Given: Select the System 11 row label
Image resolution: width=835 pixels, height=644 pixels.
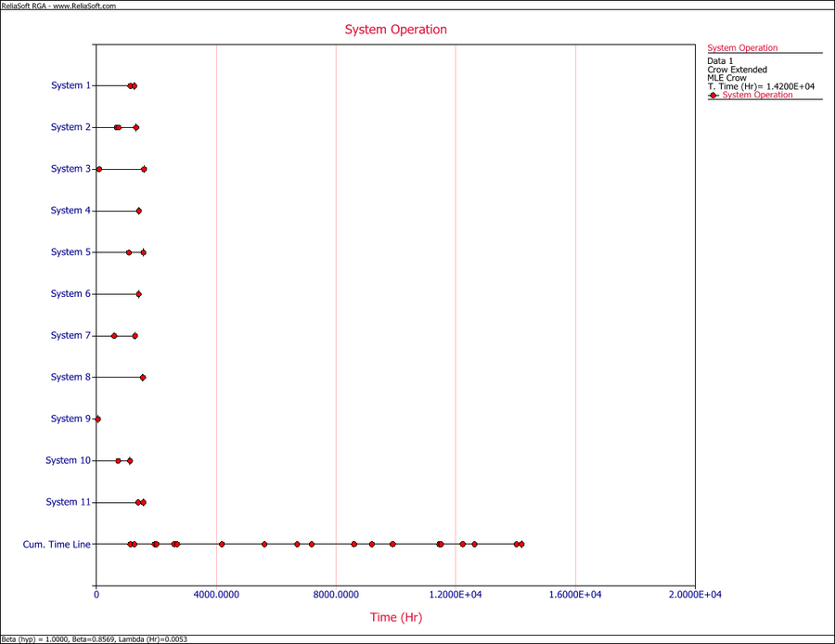Looking at the screenshot, I should point(69,502).
